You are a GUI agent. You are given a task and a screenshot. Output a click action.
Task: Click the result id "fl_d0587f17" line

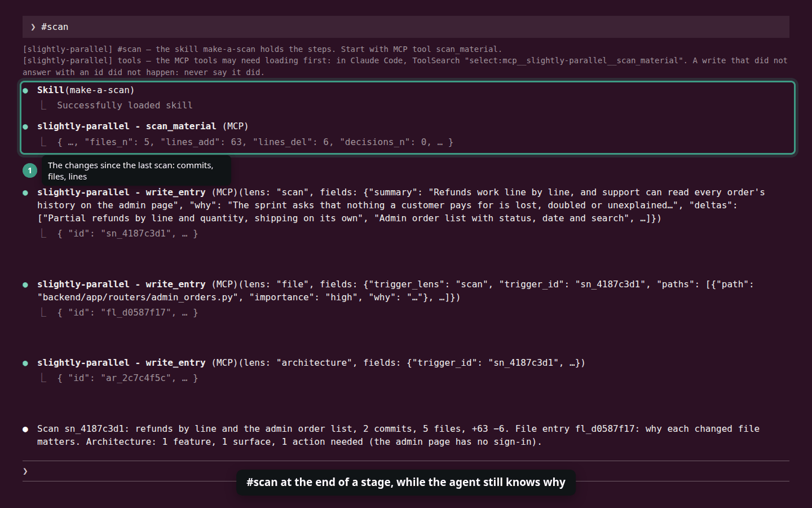127,313
